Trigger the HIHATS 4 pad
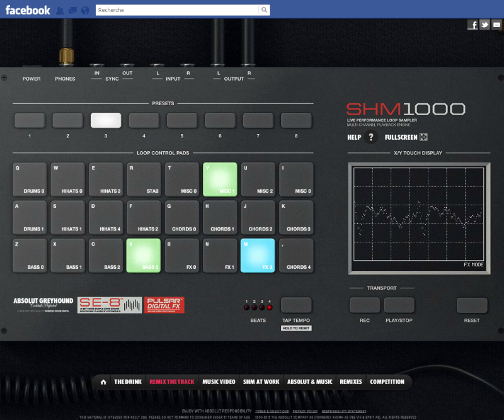504x420 pixels. [106, 217]
